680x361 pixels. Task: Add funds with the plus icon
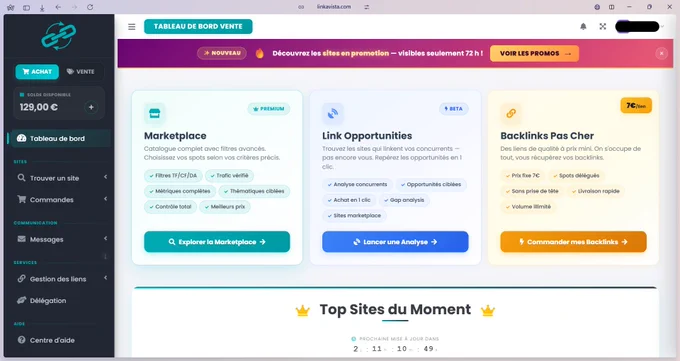[x=91, y=107]
